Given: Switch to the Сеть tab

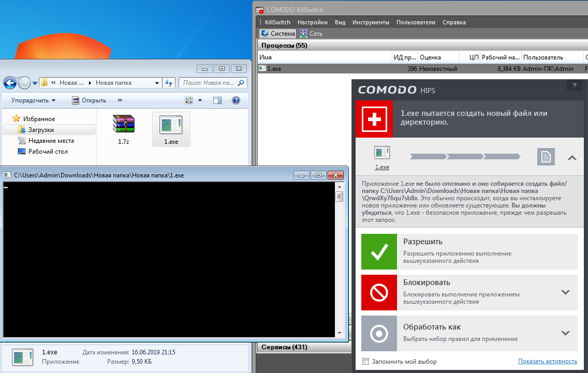Looking at the screenshot, I should click(x=311, y=33).
